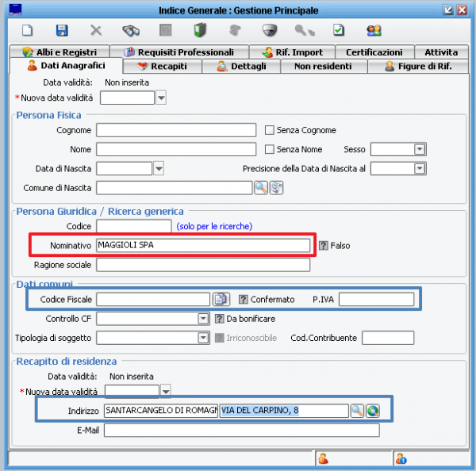
Task: Click the new blank document toolbar icon
Action: click(27, 30)
